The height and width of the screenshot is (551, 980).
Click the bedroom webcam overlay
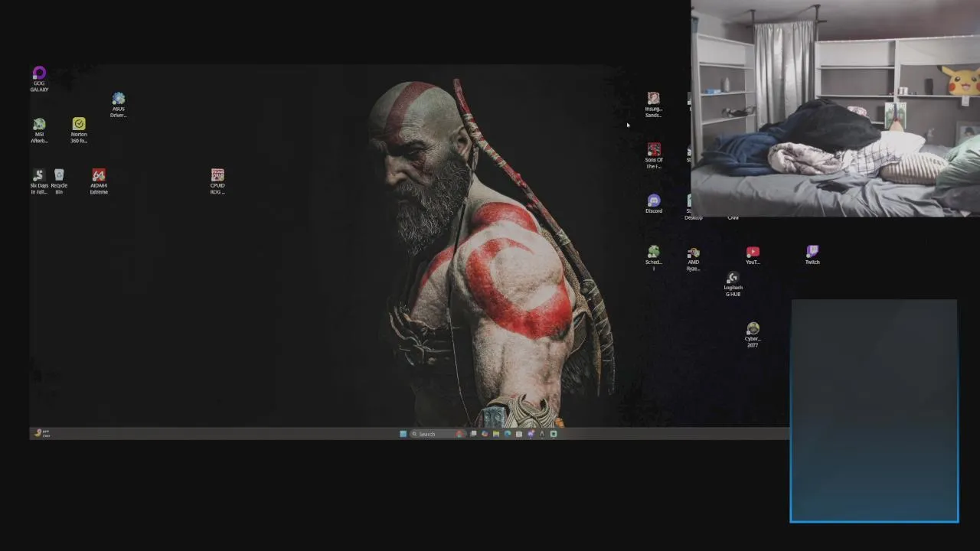(835, 109)
